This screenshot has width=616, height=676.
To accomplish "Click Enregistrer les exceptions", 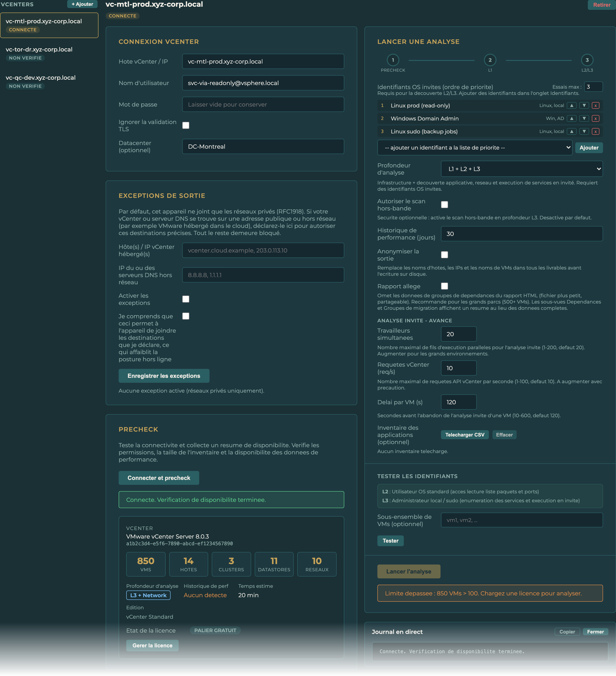I will 164,376.
